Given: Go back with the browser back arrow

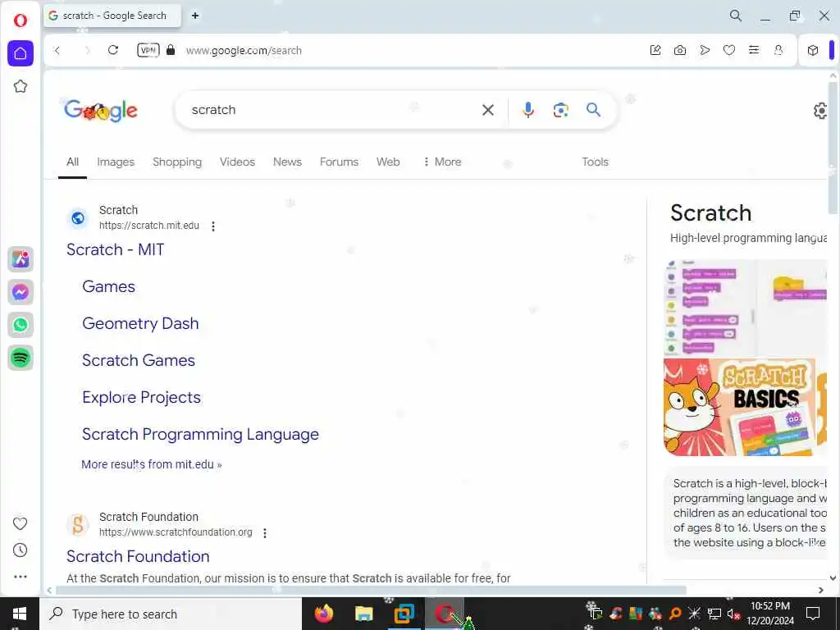Looking at the screenshot, I should (x=57, y=50).
